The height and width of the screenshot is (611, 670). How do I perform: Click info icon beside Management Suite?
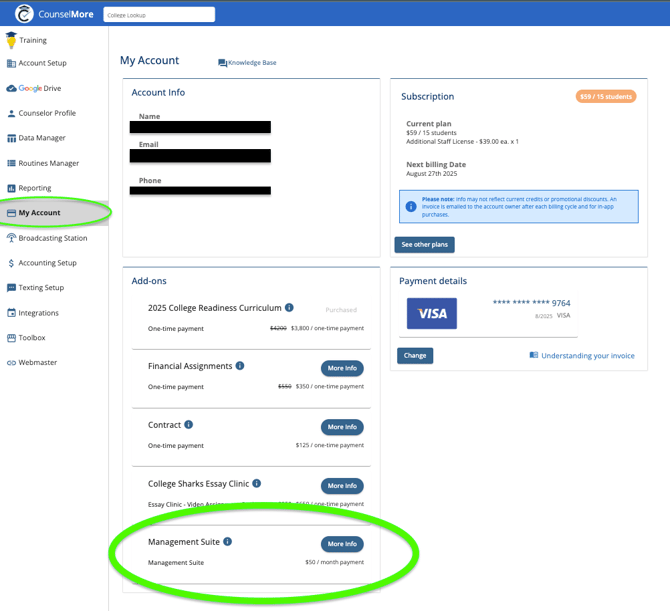pos(228,542)
